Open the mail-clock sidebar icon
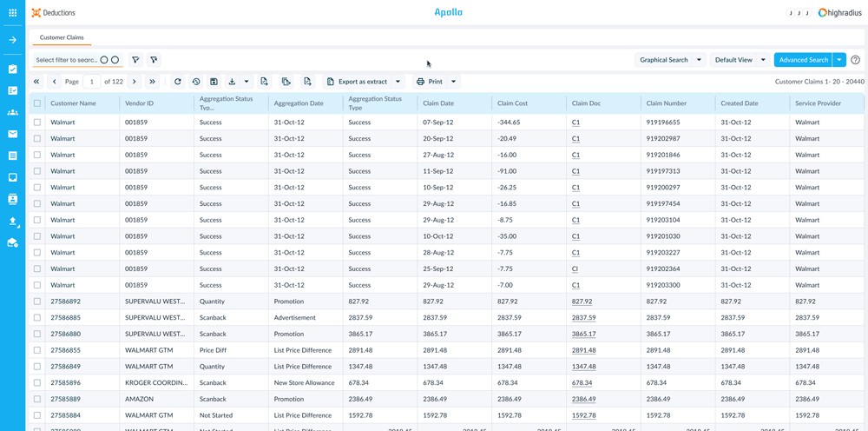868x431 pixels. 12,242
